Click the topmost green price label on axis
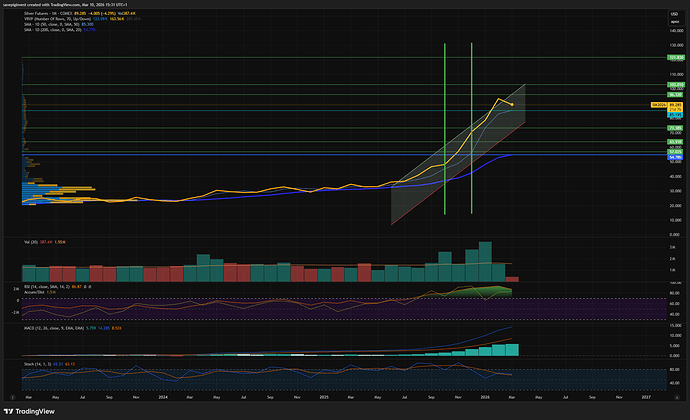This screenshot has height=420, width=690. [674, 58]
